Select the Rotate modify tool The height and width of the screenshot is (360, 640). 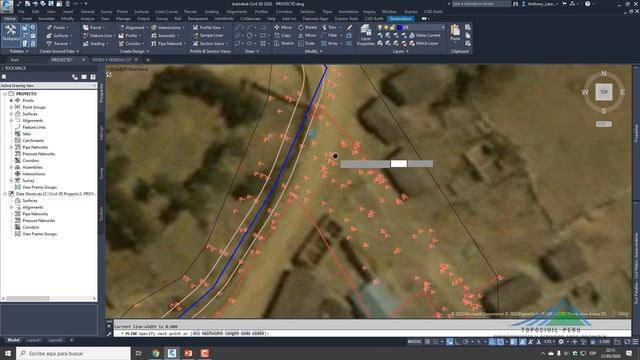click(308, 27)
